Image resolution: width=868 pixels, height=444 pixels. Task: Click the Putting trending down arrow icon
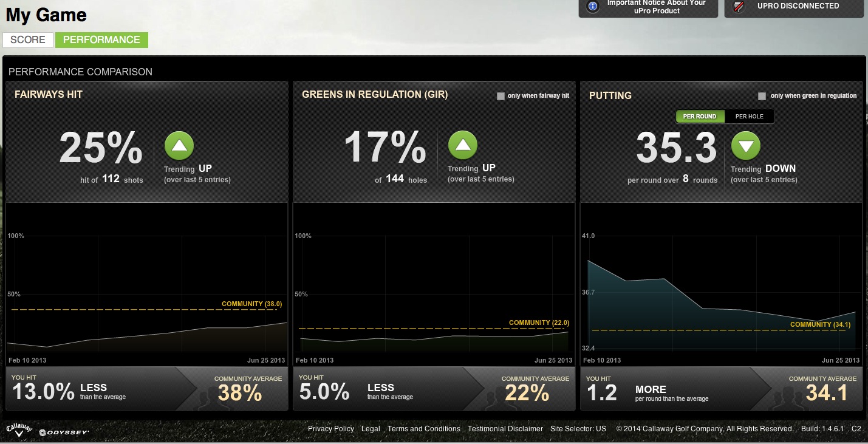pos(746,146)
